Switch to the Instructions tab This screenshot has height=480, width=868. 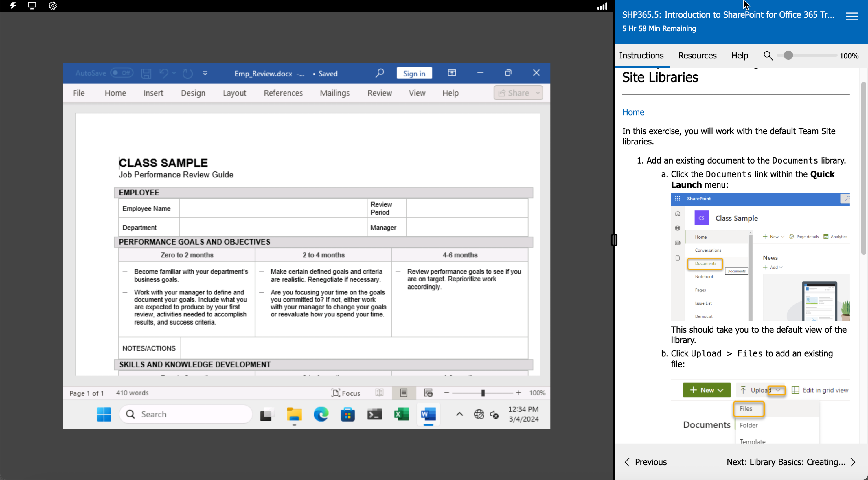click(641, 56)
